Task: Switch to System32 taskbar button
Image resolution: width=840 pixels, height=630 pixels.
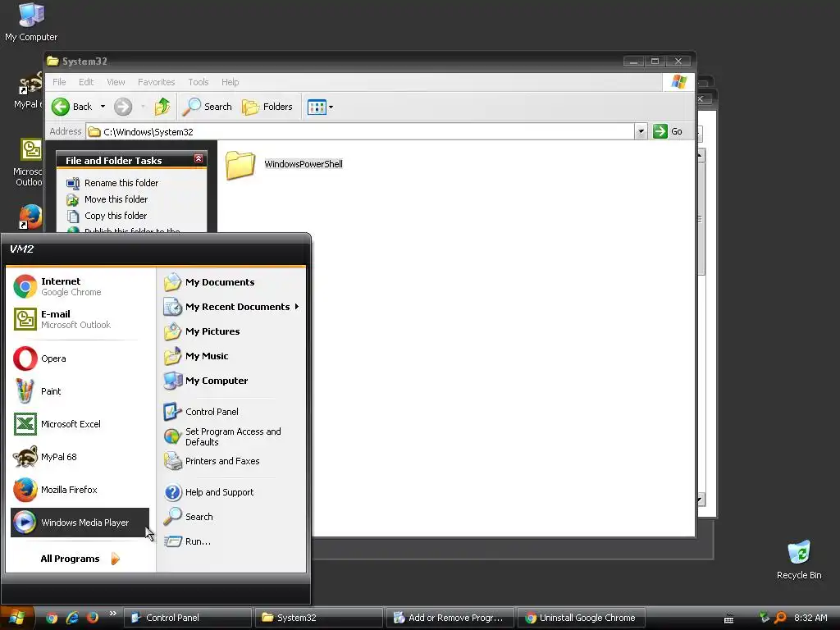Action: [x=319, y=618]
